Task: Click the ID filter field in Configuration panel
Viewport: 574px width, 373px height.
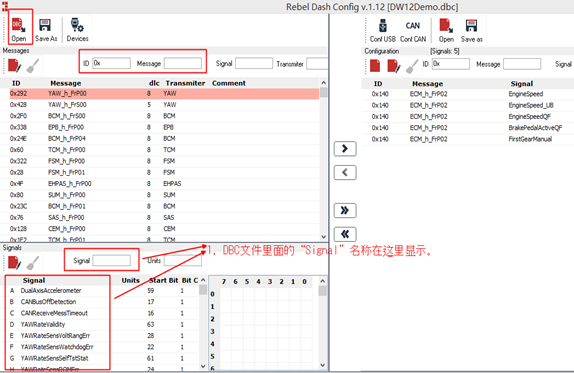Action: [451, 64]
